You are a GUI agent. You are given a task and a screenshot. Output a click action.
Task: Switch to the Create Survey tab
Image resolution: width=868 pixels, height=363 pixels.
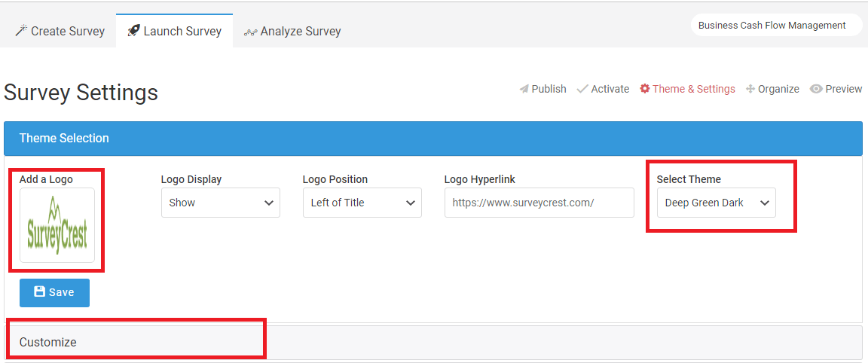click(60, 31)
